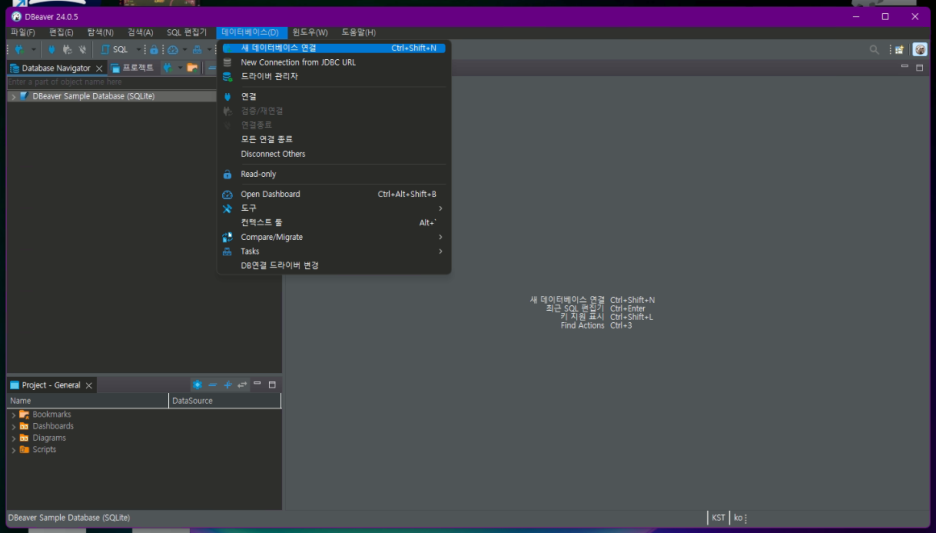Maximize the Project panel
This screenshot has height=533, width=936.
click(x=272, y=385)
